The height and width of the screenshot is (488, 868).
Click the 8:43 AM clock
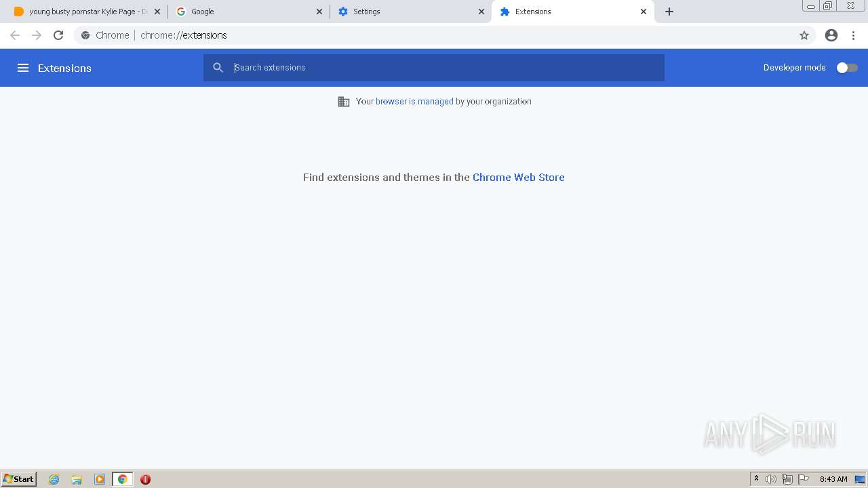tap(833, 479)
